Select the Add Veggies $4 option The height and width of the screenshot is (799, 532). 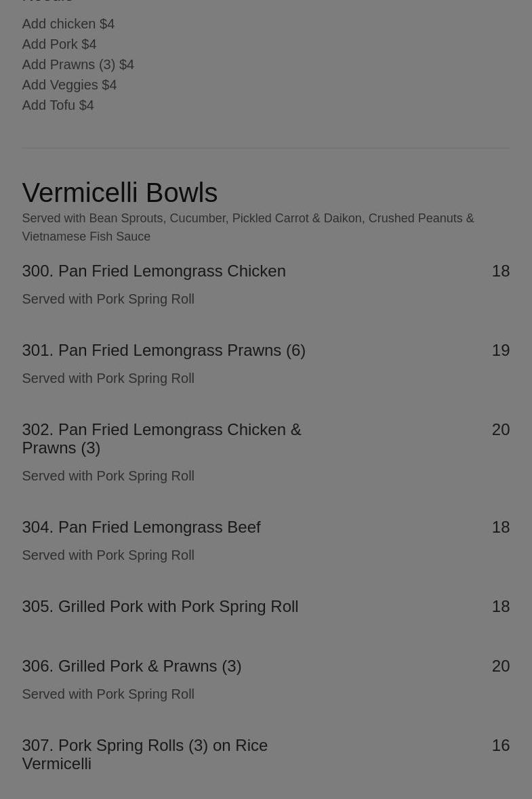click(x=69, y=85)
